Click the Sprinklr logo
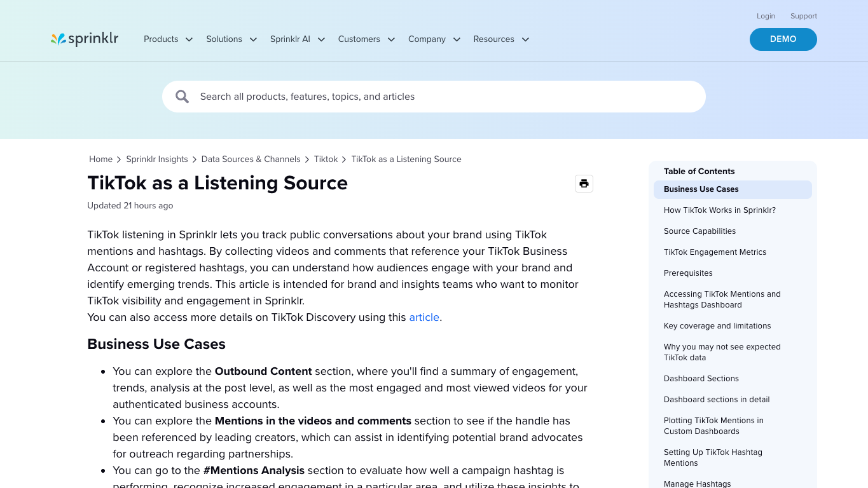Image resolution: width=868 pixels, height=488 pixels. click(85, 39)
